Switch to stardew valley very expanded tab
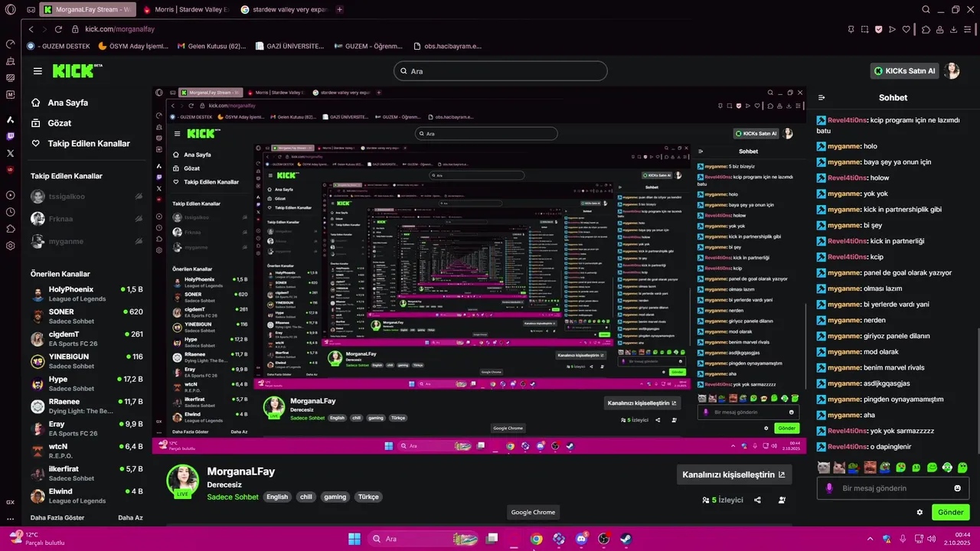Screen dimensions: 980x551 click(x=283, y=10)
